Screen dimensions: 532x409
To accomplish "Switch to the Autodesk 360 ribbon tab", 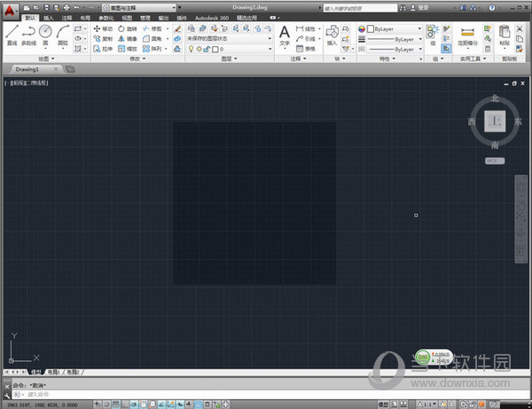I will 212,18.
